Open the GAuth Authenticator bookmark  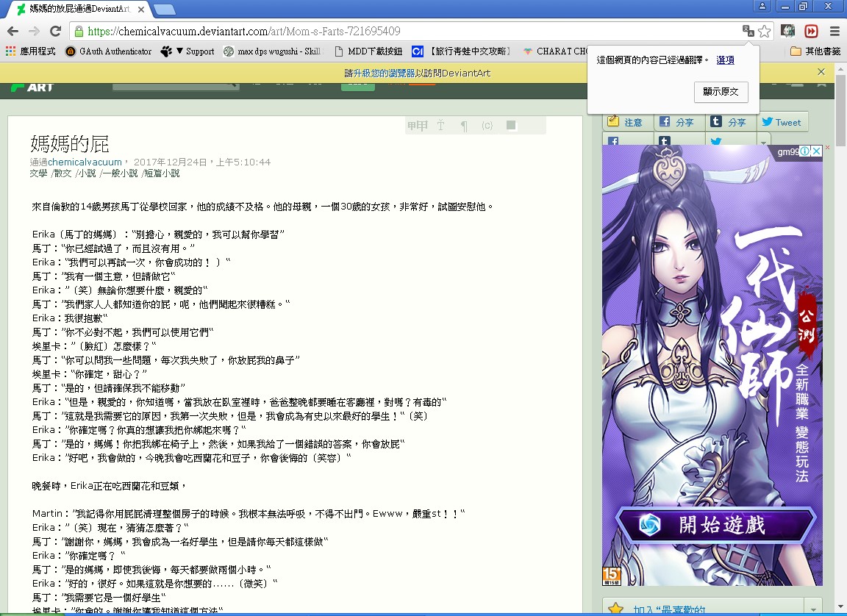109,51
